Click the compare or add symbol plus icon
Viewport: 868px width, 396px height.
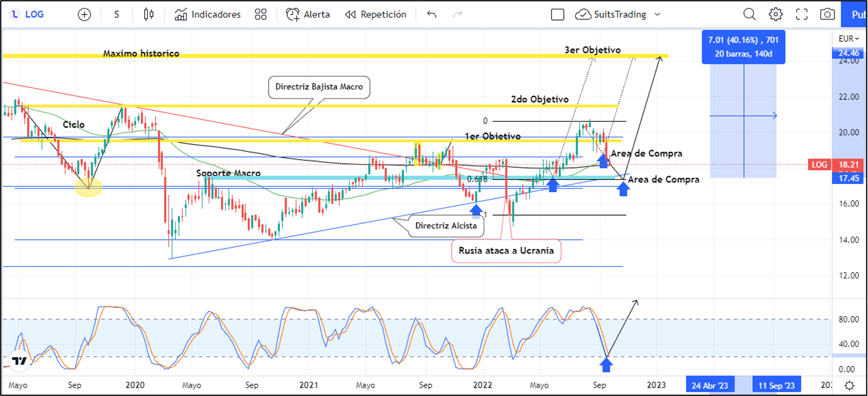[85, 14]
